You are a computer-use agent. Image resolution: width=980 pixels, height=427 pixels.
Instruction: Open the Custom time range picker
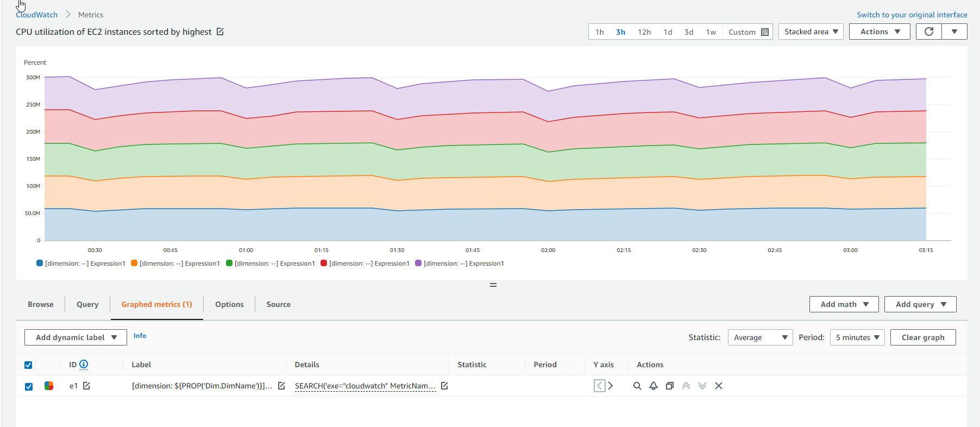(748, 32)
